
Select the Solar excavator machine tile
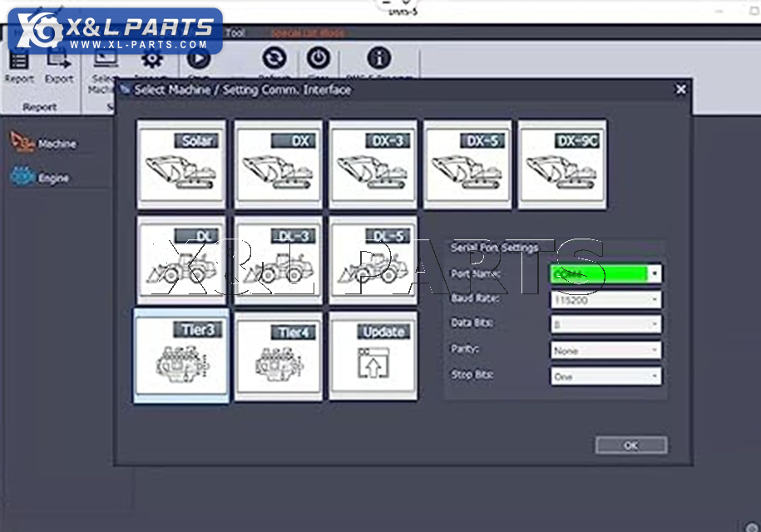pos(181,164)
